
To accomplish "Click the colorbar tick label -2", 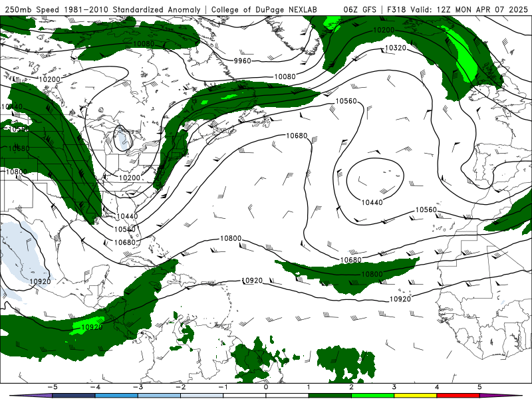I will pyautogui.click(x=180, y=387).
